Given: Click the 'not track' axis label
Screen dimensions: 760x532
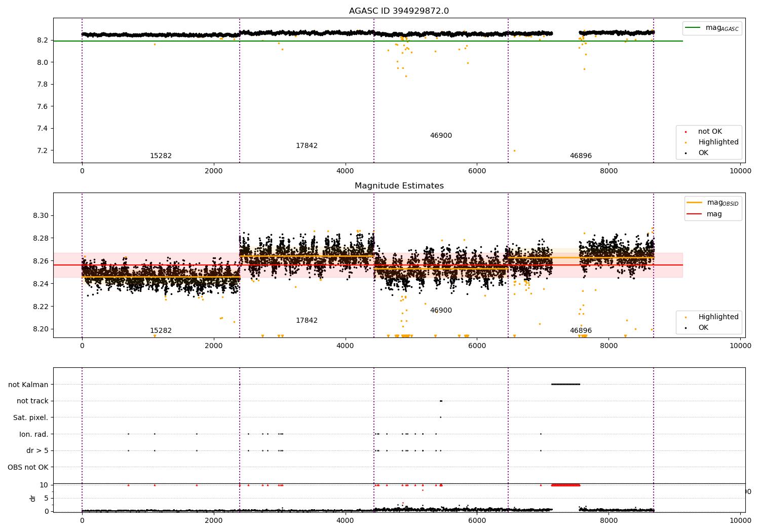Looking at the screenshot, I should [32, 401].
